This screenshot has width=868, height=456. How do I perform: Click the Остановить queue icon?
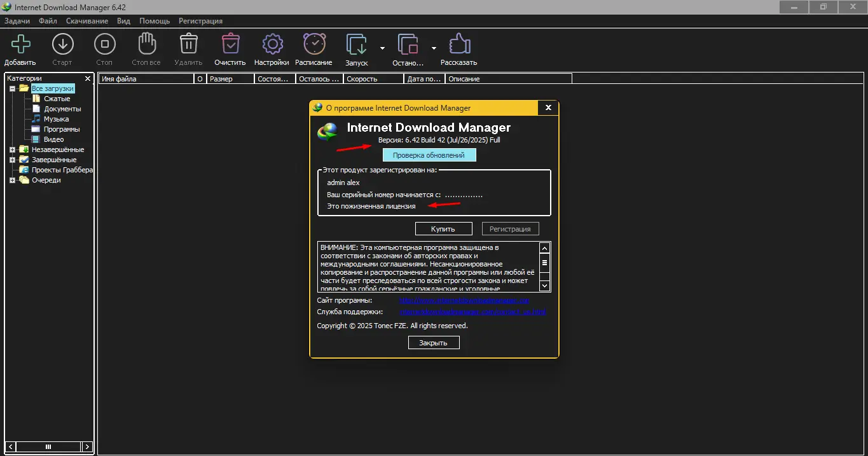click(408, 45)
